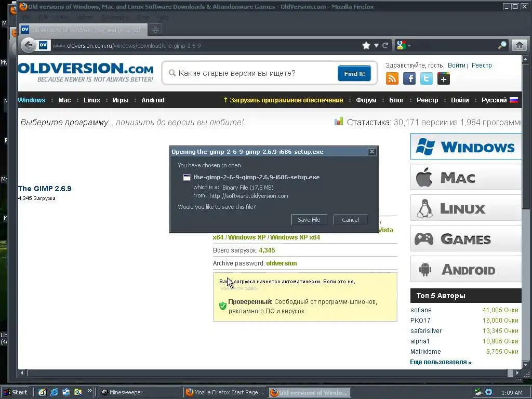Click the Firefox back arrow button
Screen dimensions: 532x399
click(29, 45)
